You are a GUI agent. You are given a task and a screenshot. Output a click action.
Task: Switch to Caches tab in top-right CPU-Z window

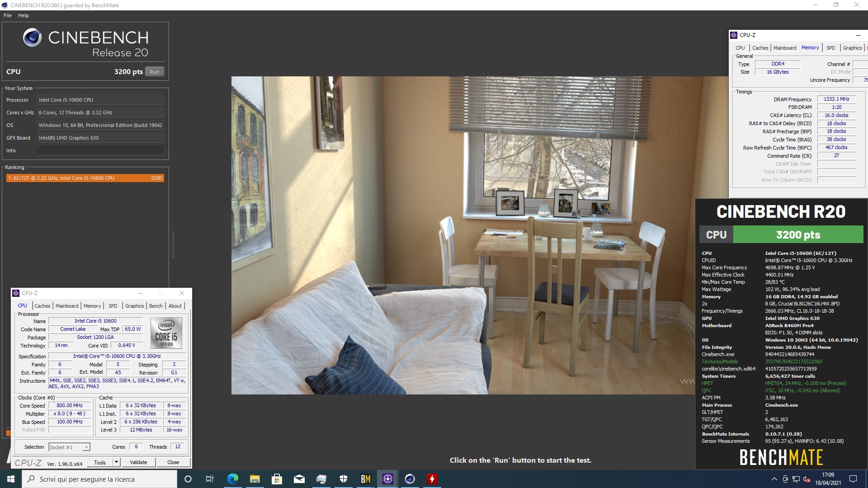760,48
